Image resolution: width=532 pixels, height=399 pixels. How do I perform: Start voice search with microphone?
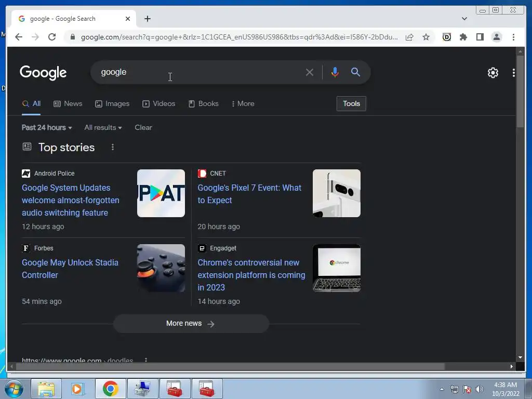pos(335,72)
